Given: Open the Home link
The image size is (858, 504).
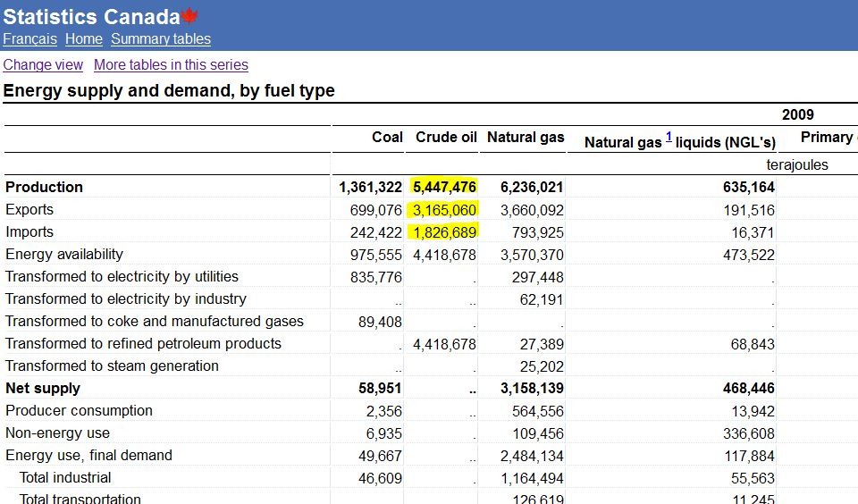Looking at the screenshot, I should (84, 39).
